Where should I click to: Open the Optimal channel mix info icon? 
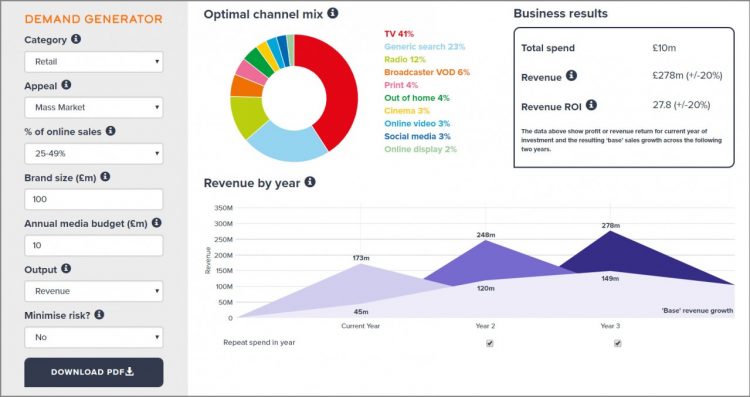click(x=332, y=13)
